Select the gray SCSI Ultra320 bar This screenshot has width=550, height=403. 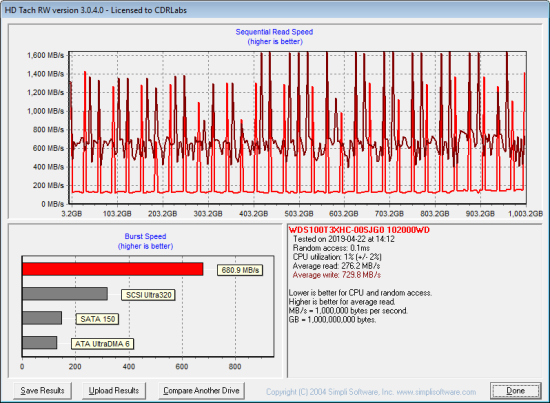[65, 294]
